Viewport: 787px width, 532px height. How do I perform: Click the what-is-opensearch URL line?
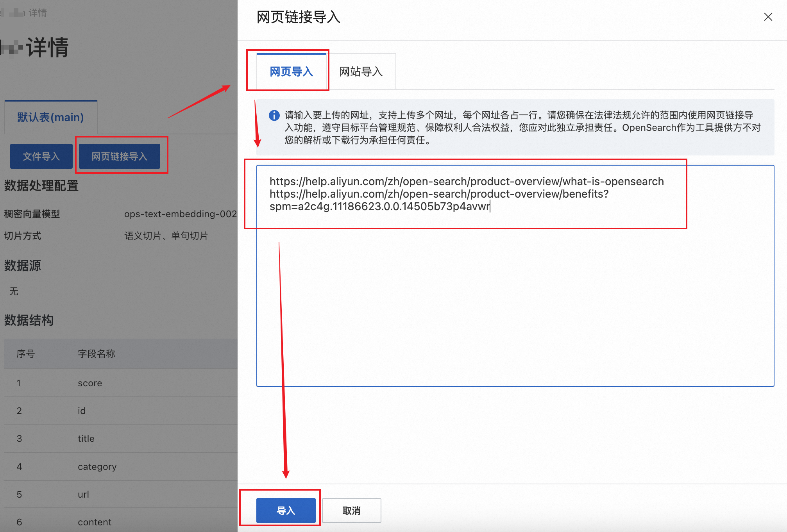[x=467, y=181]
